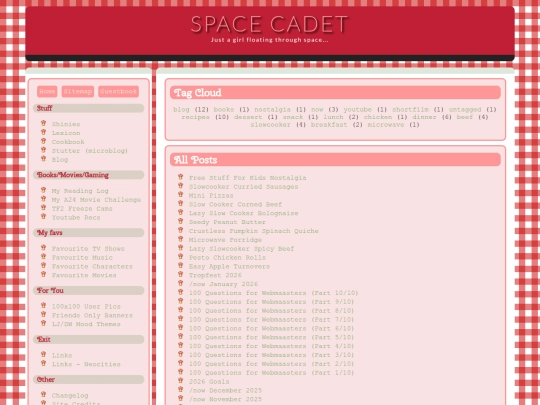
Task: Open 100 Questions Part 1/10 post
Action: click(271, 373)
